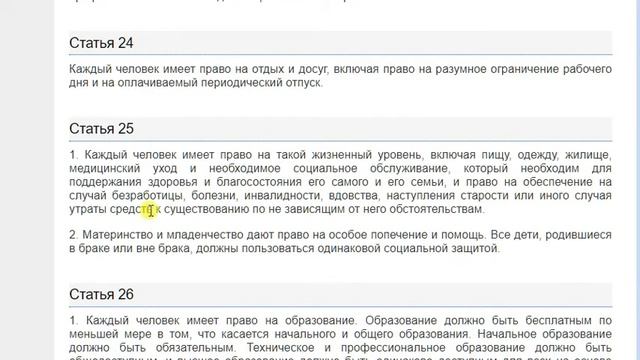The image size is (640, 360).
Task: Click the word "обстоятельствам" ending paragraph 1
Action: pyautogui.click(x=436, y=209)
